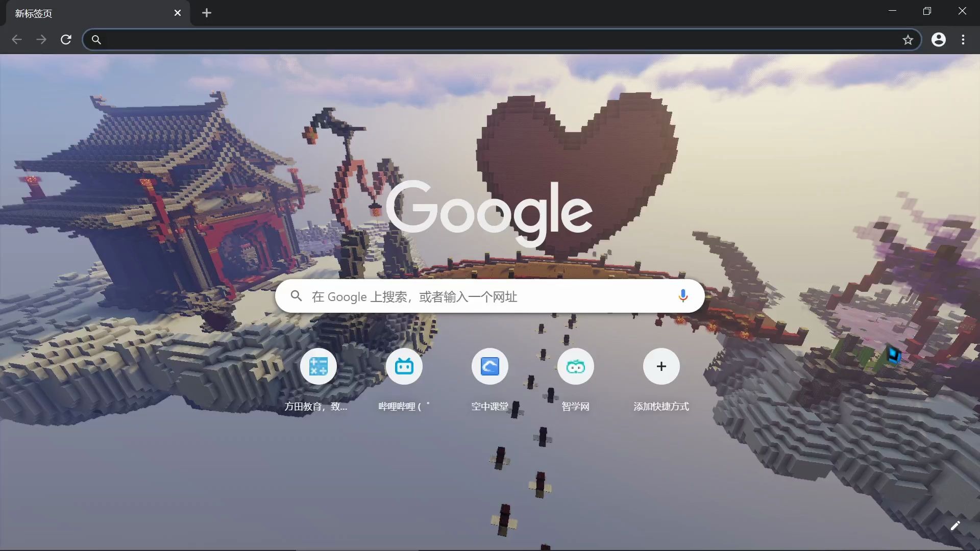Open a new tab with the plus button
This screenshot has height=551, width=980.
pyautogui.click(x=206, y=13)
